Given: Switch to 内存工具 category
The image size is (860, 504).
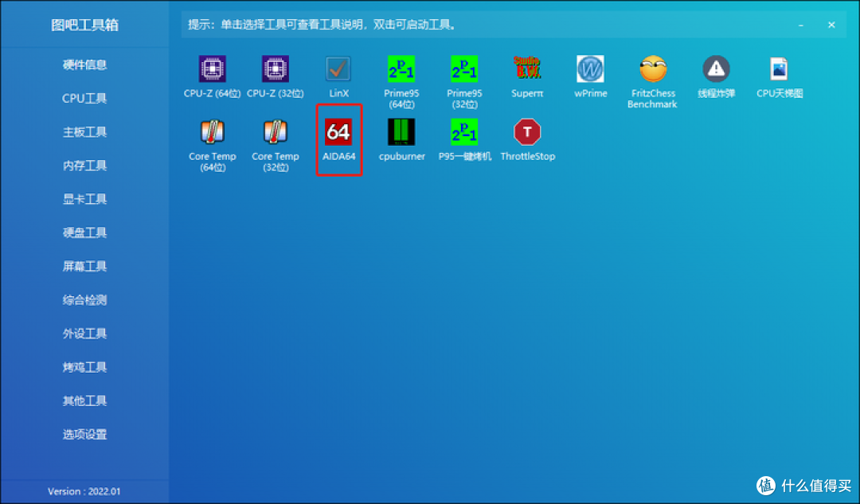Looking at the screenshot, I should [84, 166].
